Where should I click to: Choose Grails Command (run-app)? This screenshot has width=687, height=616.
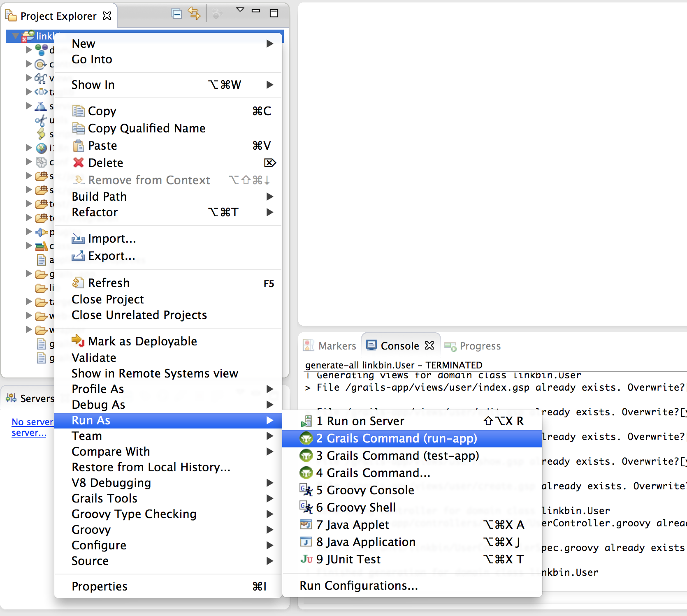[396, 438]
